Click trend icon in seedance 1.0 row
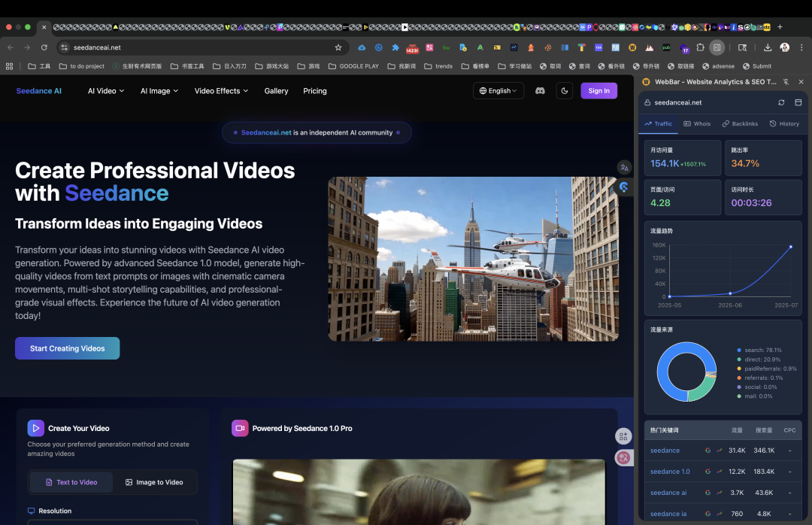Screen dimensions: 812x525 720,472
